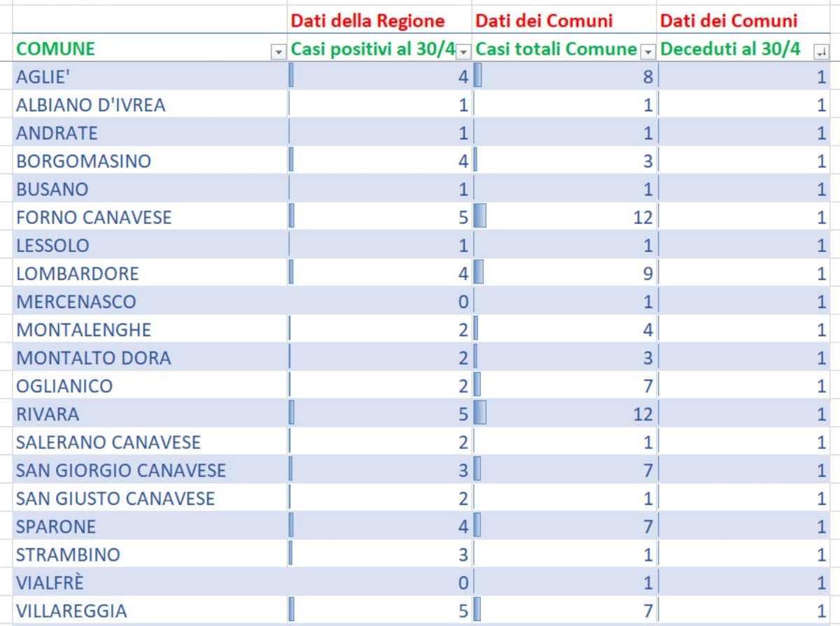Click the sorted filter button on Deceduti al 30/4
840x626 pixels.
coord(820,51)
